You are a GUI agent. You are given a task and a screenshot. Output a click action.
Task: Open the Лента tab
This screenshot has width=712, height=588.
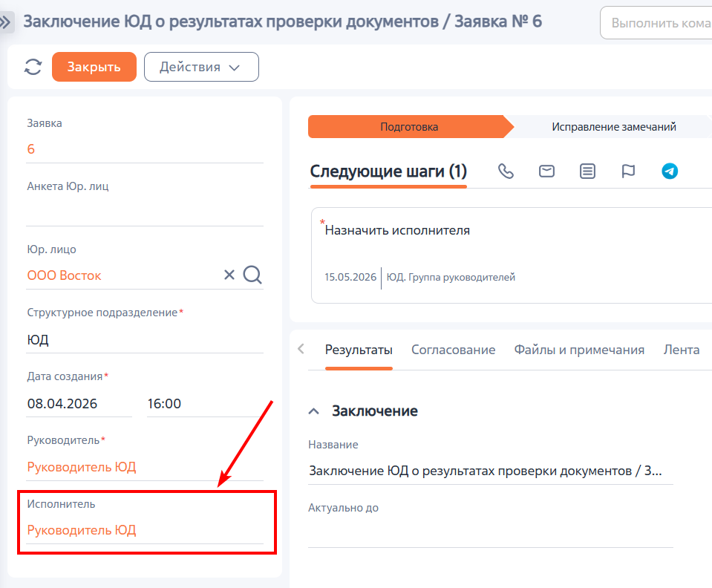click(681, 350)
